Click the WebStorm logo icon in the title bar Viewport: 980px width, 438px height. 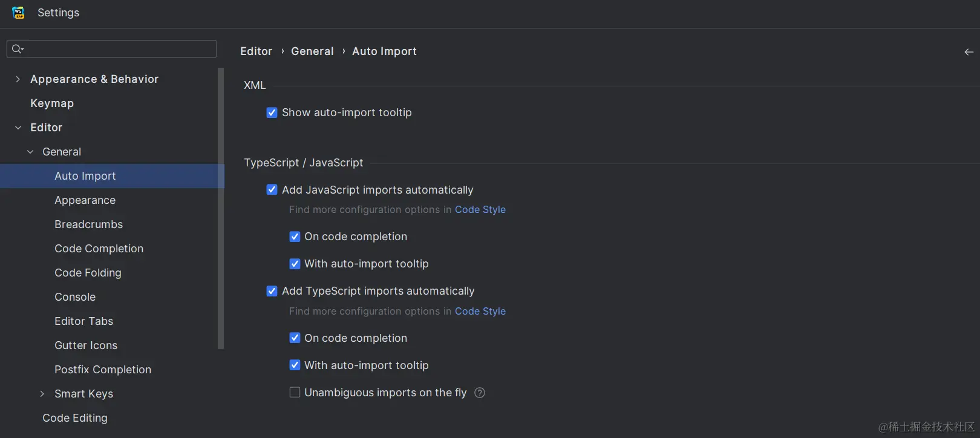18,12
